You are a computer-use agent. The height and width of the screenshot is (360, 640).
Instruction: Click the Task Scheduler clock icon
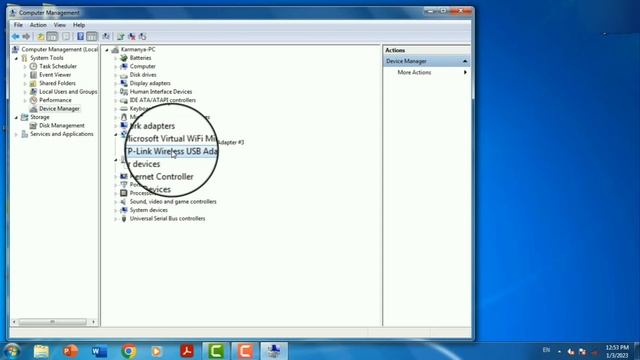pos(33,66)
